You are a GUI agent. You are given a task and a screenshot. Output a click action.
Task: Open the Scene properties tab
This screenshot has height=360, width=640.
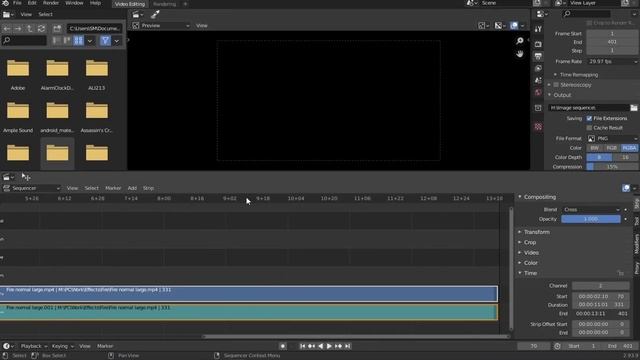[538, 80]
